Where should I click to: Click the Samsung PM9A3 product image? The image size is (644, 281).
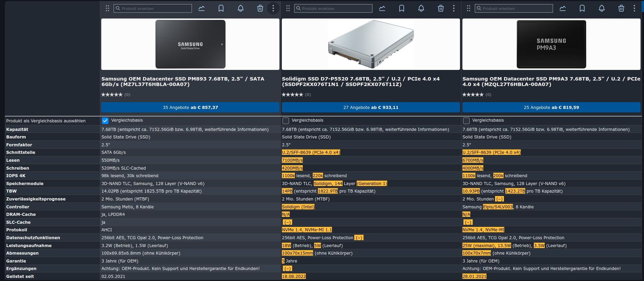[551, 44]
